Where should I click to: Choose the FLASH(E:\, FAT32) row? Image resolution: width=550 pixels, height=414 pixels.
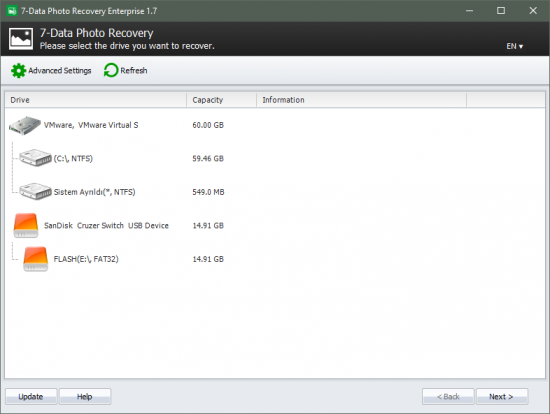pos(275,259)
